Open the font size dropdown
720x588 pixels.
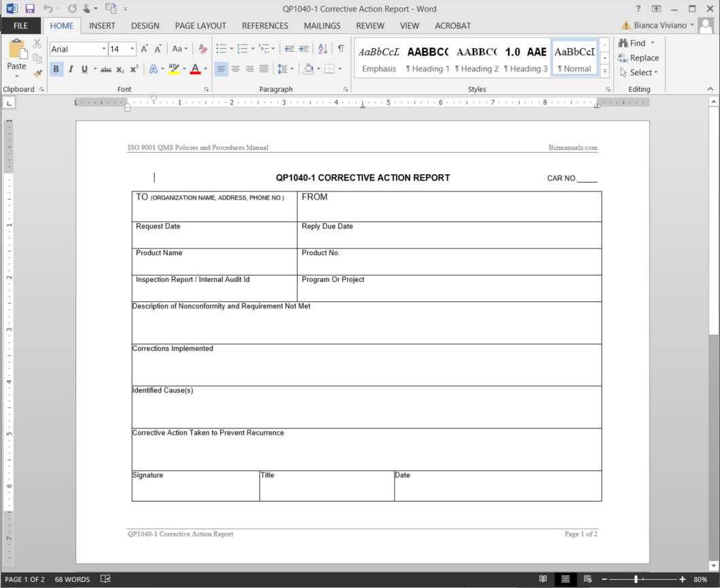[x=132, y=49]
